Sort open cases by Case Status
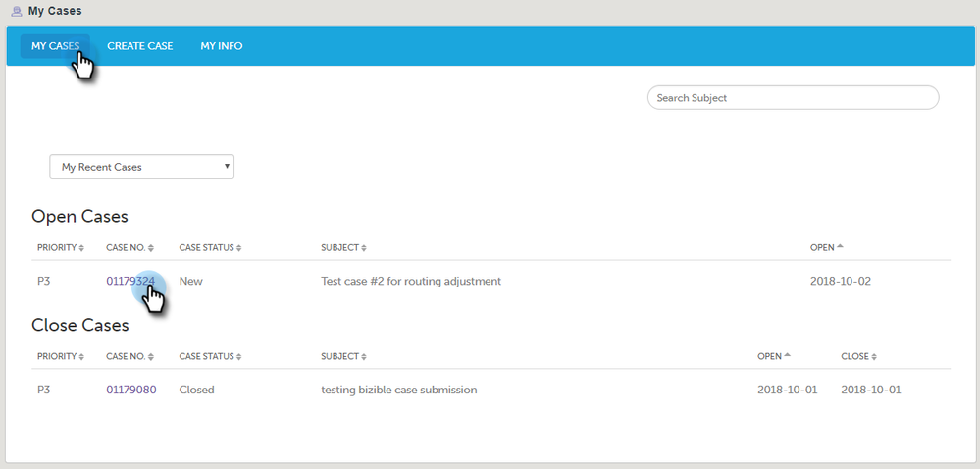Screen dimensions: 980x469 tap(210, 248)
